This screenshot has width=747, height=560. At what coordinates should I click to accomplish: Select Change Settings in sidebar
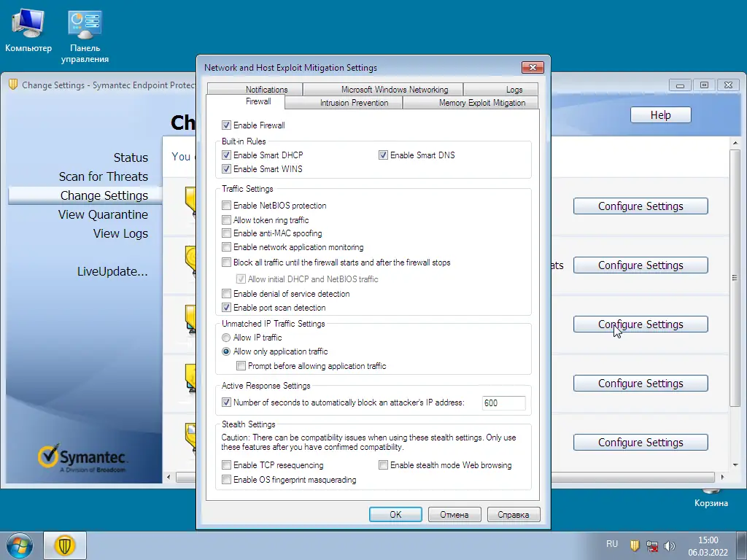(x=85, y=195)
